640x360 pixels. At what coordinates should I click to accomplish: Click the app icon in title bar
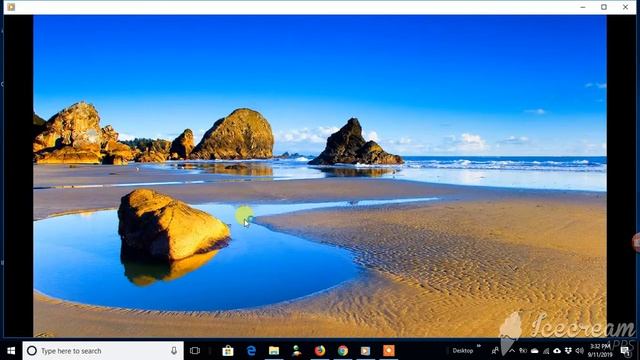point(11,7)
